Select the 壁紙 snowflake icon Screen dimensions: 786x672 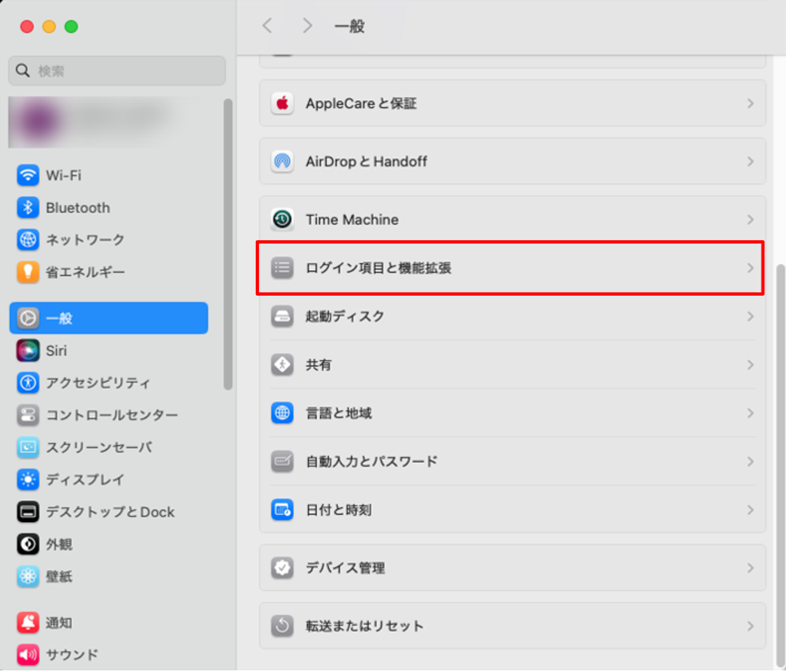point(24,577)
